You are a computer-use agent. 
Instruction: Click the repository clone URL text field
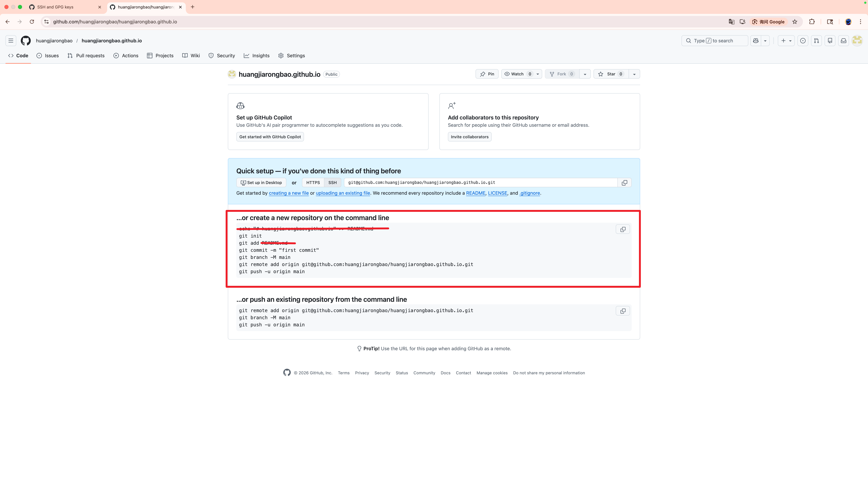click(481, 182)
